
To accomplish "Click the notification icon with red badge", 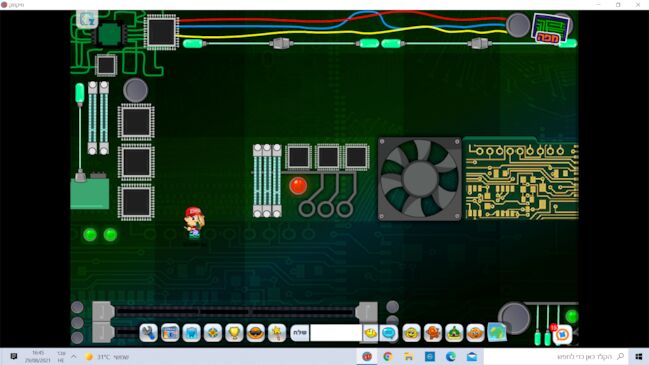I will [x=562, y=334].
